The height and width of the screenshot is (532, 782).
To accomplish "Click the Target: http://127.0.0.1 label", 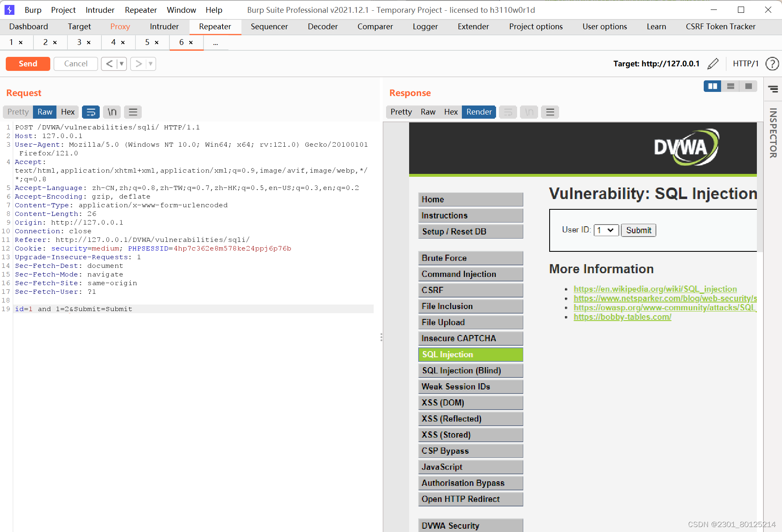I will pos(656,63).
